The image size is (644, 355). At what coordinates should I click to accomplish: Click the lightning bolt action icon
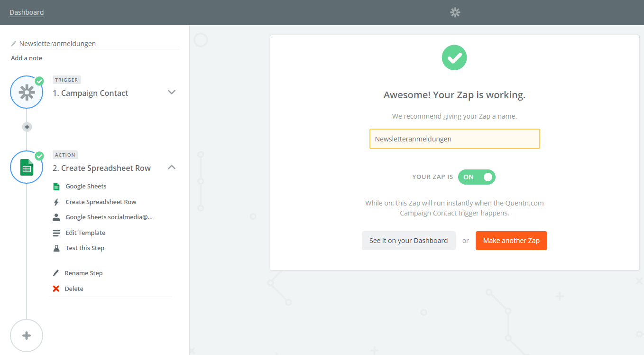tap(56, 202)
